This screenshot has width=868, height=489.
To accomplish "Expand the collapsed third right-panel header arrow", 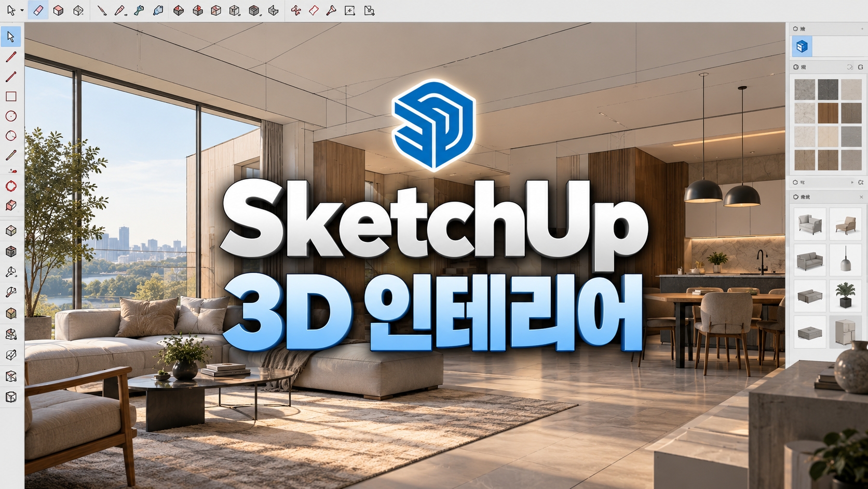I will 852,182.
